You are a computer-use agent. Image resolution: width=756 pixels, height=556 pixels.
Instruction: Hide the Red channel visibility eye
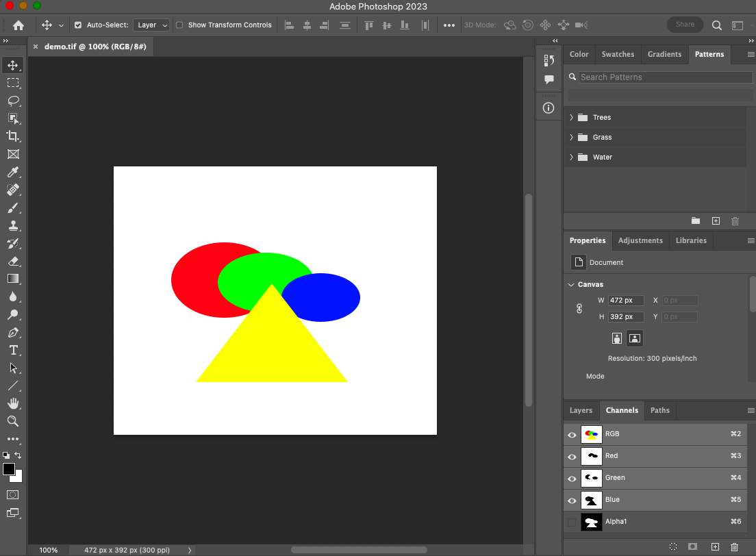572,456
